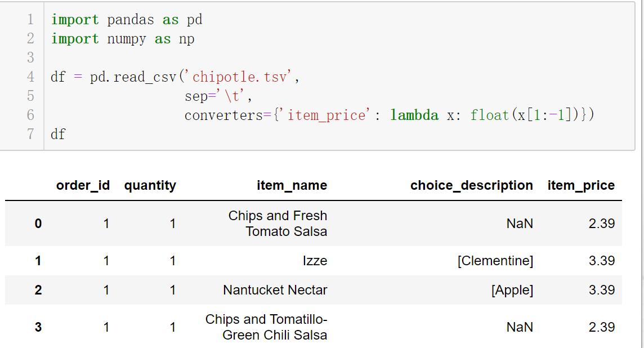The height and width of the screenshot is (348, 644).
Task: Click the [Clementine] description cell
Action: coord(495,261)
